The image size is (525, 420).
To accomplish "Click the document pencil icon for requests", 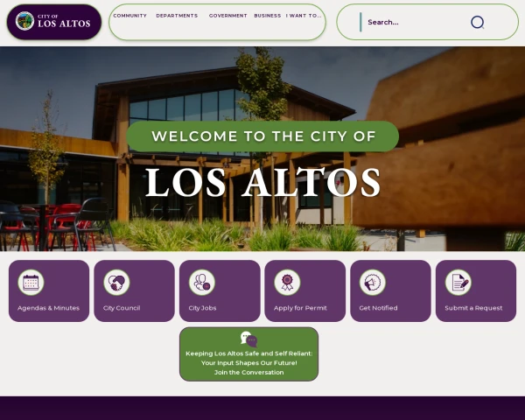I will 458,283.
